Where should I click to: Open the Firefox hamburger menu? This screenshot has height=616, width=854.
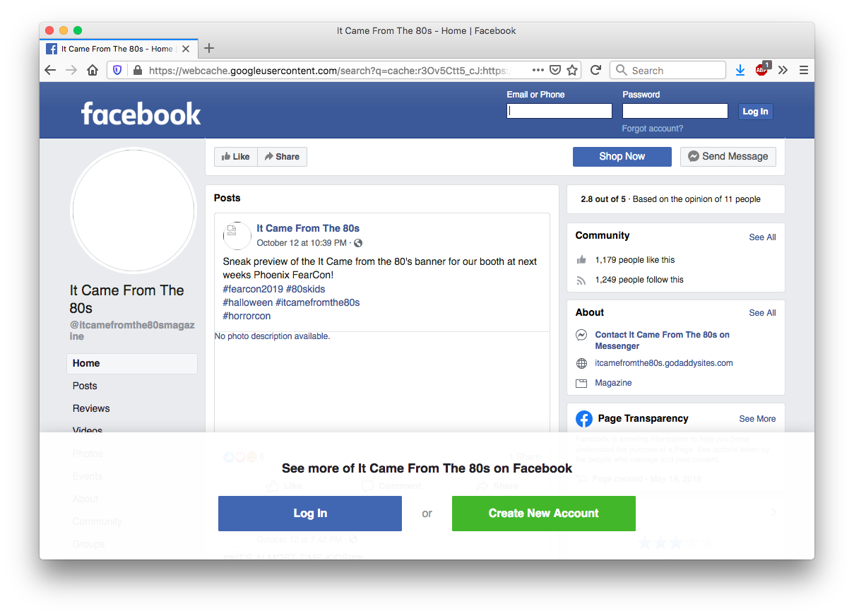(803, 70)
